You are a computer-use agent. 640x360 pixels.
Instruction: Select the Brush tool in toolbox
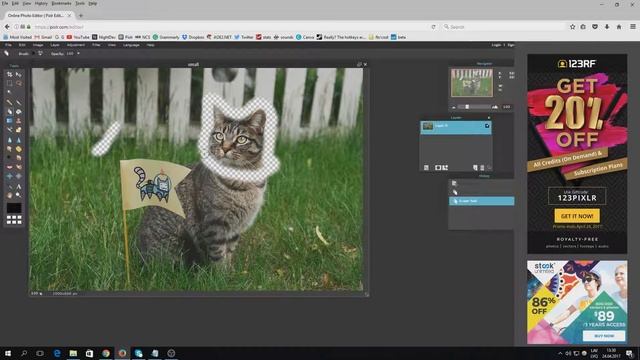pyautogui.click(x=18, y=102)
